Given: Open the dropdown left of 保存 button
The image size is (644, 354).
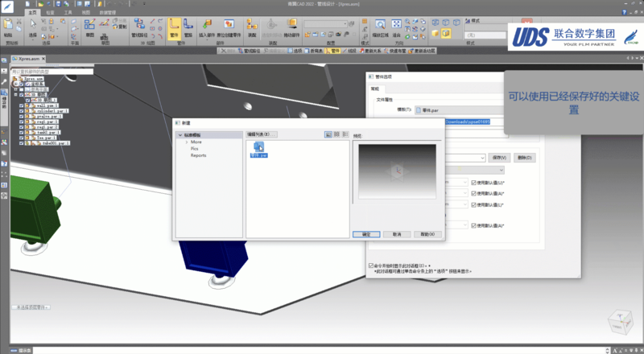Looking at the screenshot, I should tap(481, 158).
